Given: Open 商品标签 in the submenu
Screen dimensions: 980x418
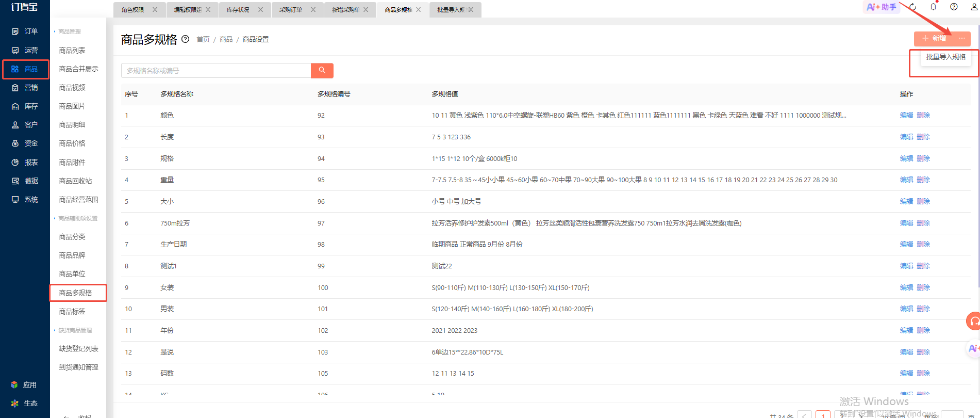Looking at the screenshot, I should (72, 312).
